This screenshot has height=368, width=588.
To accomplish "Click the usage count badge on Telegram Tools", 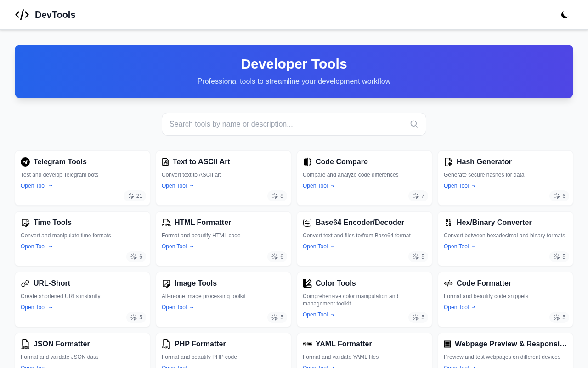I will [135, 196].
